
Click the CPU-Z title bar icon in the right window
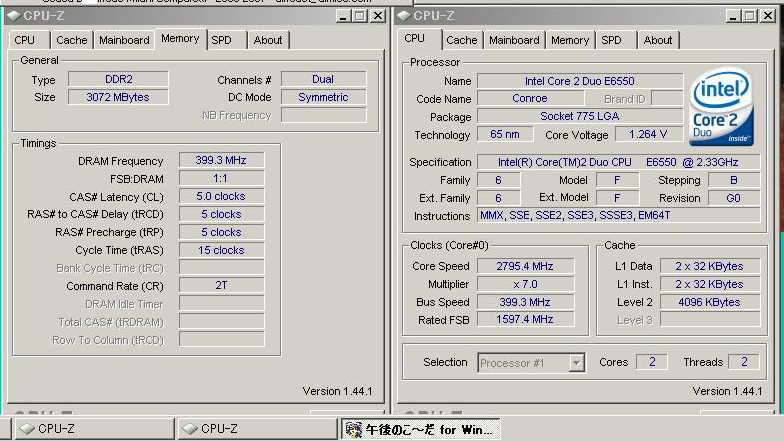403,16
